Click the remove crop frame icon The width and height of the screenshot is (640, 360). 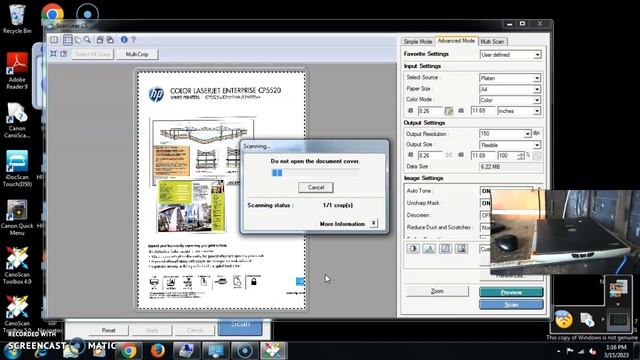(64, 54)
